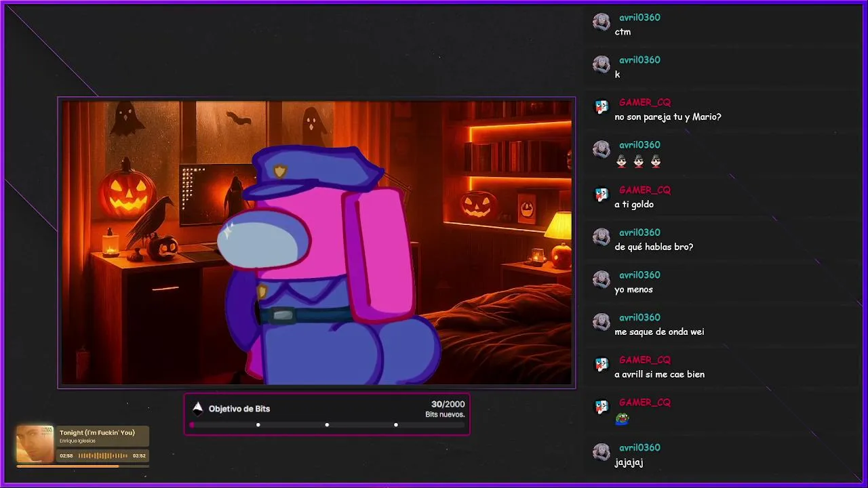Click the chat message 'de qué hablas bro?'
Viewport: 868px width, 488px height.
tap(654, 247)
